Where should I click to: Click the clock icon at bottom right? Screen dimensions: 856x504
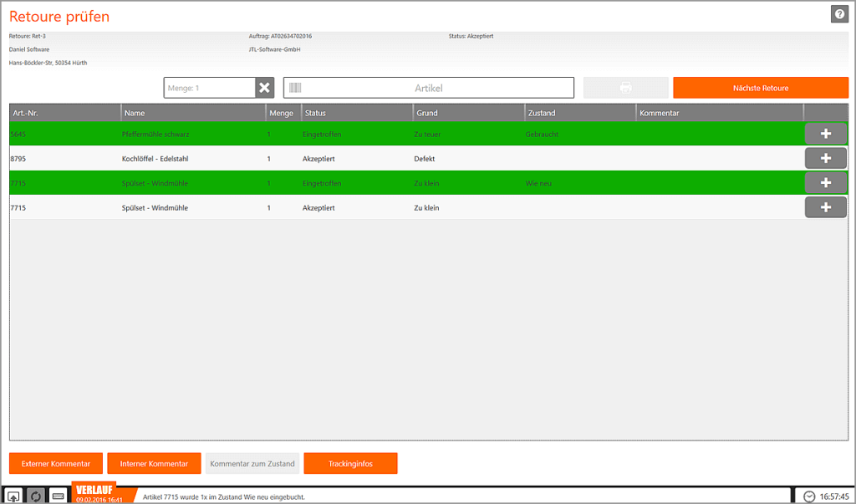pyautogui.click(x=808, y=496)
